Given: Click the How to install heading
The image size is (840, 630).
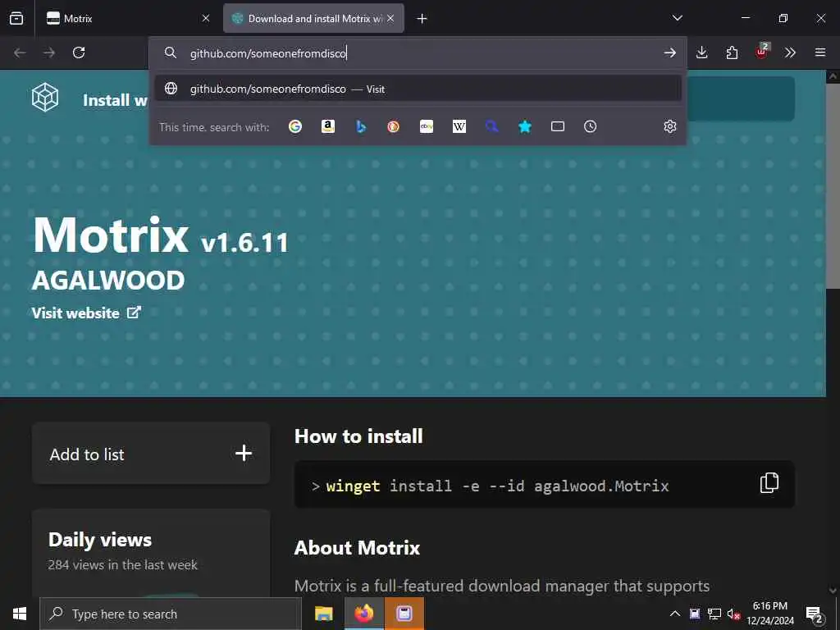Looking at the screenshot, I should tap(358, 436).
